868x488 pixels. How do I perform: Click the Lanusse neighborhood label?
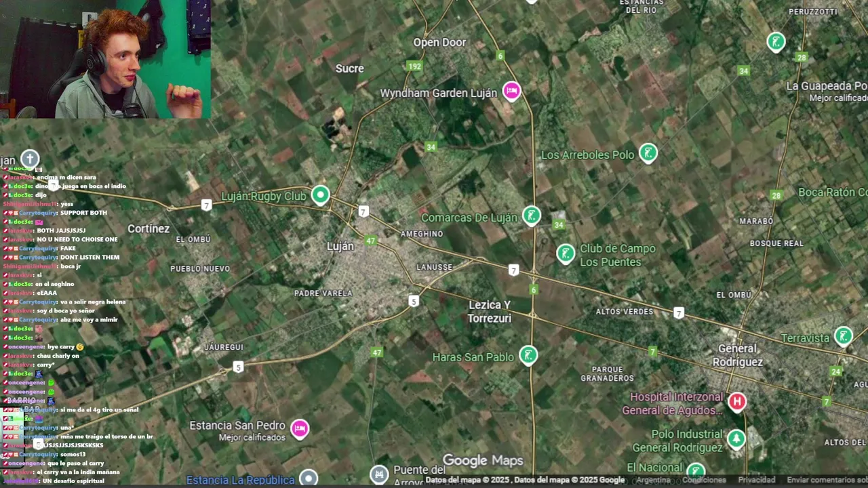pos(434,267)
